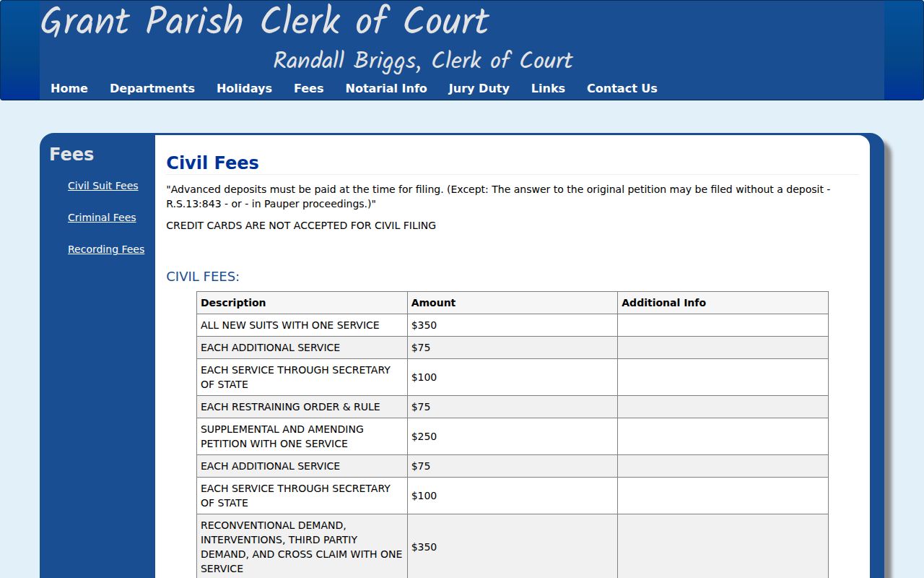Click RECONVENTIONAL DEMAND, INTERVENTIONS description cell

pyautogui.click(x=302, y=547)
